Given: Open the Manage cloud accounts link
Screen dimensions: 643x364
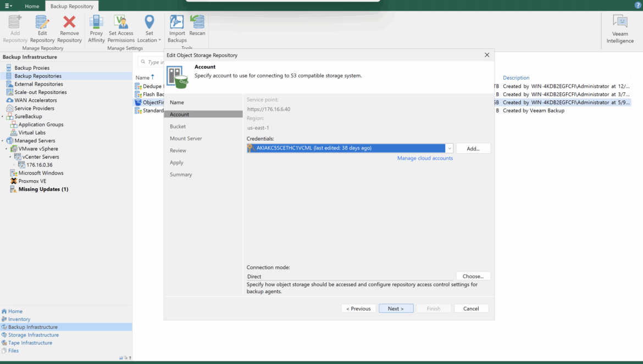Looking at the screenshot, I should click(x=425, y=158).
